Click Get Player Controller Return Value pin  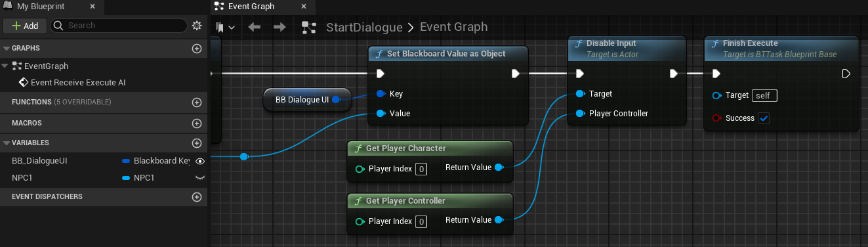499,220
